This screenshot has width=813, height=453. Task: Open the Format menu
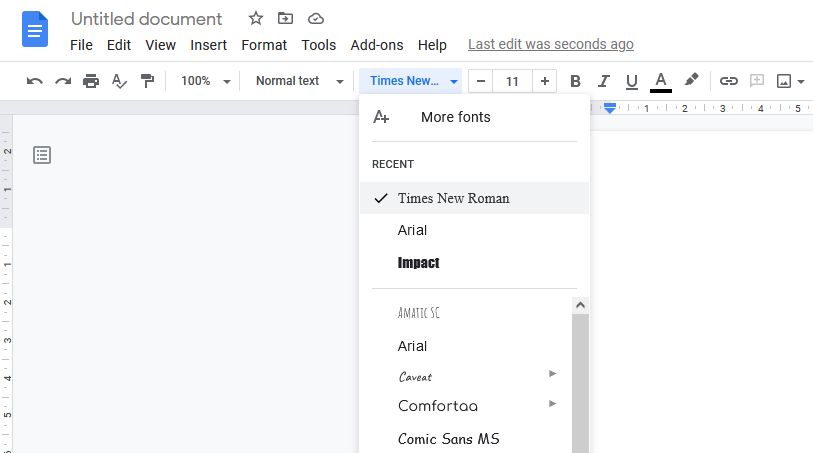pyautogui.click(x=264, y=45)
